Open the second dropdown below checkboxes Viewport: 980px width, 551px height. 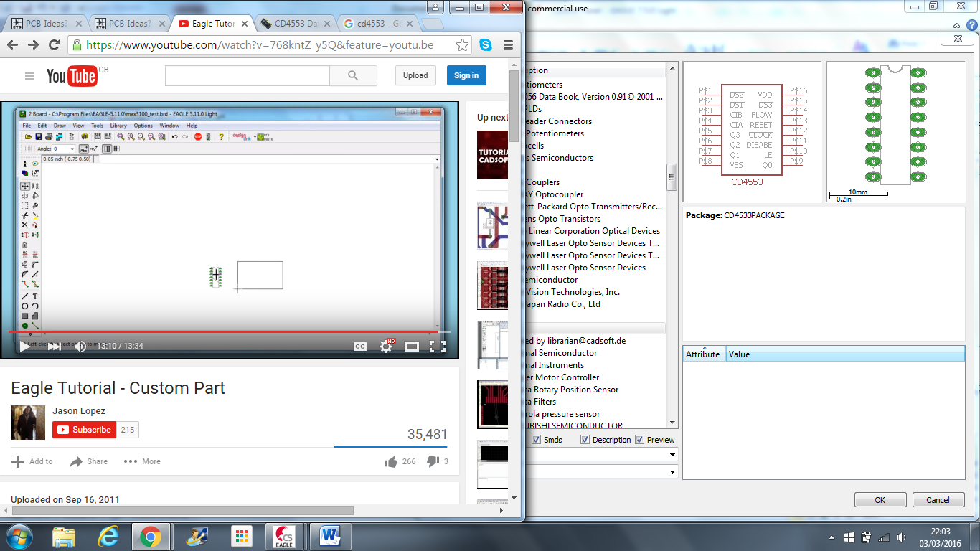click(672, 471)
